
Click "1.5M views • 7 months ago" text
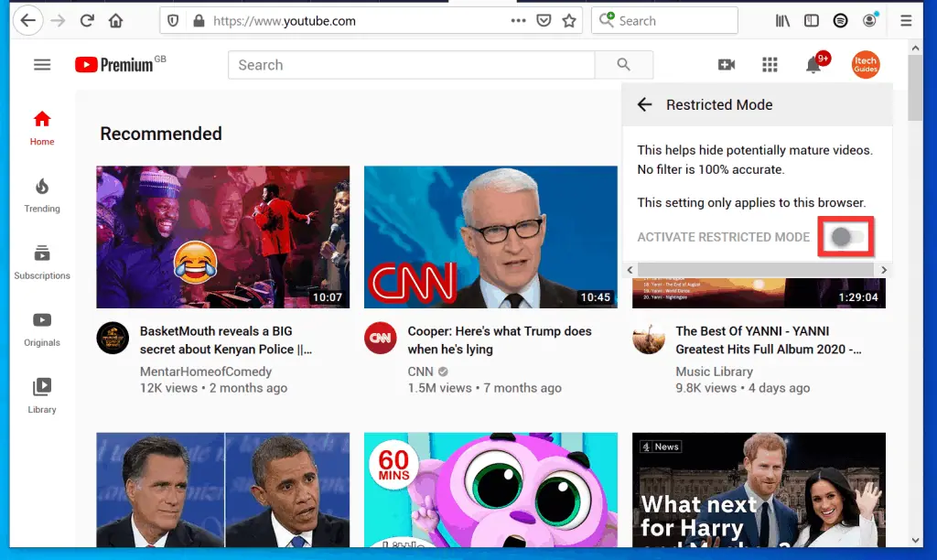point(485,388)
